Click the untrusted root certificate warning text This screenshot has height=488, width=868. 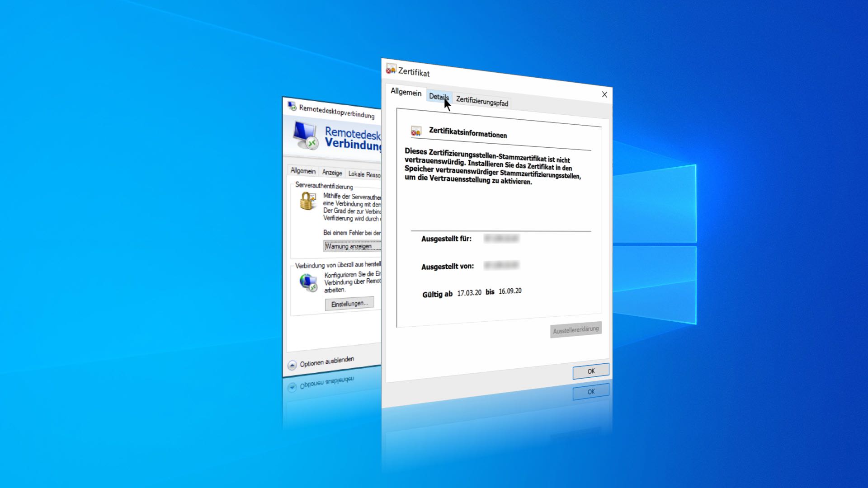(493, 166)
